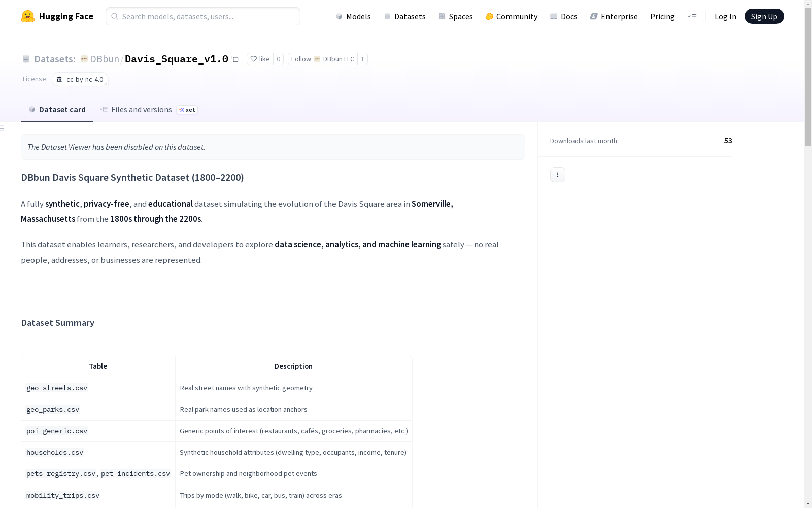This screenshot has height=508, width=812.
Task: Open the Models page
Action: (x=353, y=16)
